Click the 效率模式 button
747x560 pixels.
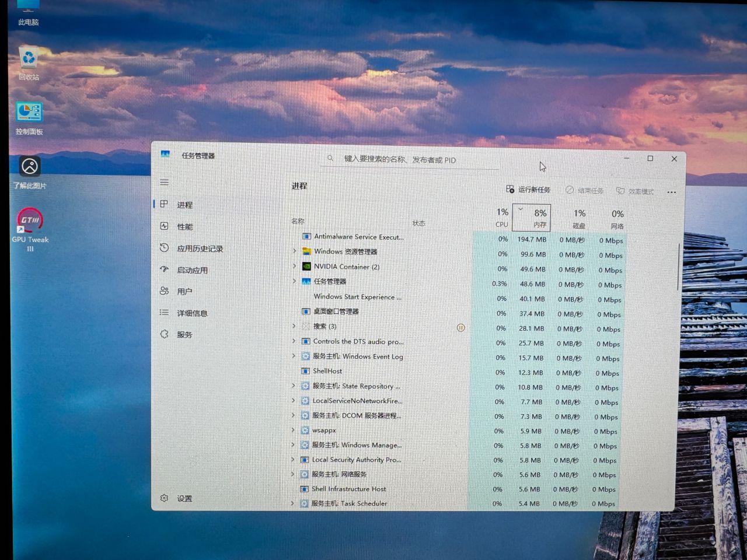(635, 191)
